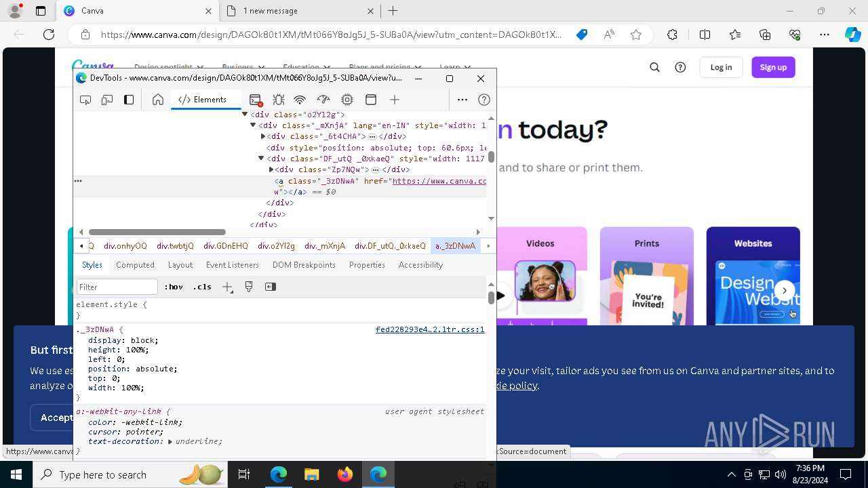
Task: Open the Event Listeners pane tab
Action: 233,265
